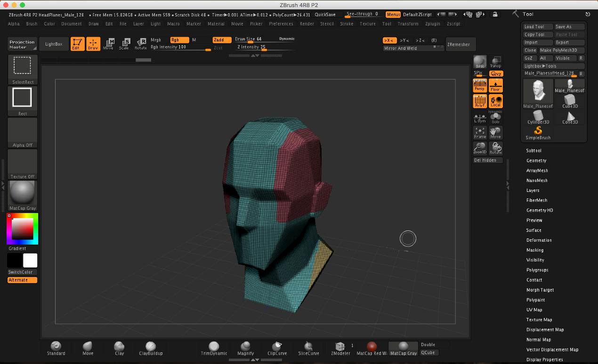Image resolution: width=598 pixels, height=364 pixels.
Task: Pick the ZModeler brush
Action: point(340,348)
